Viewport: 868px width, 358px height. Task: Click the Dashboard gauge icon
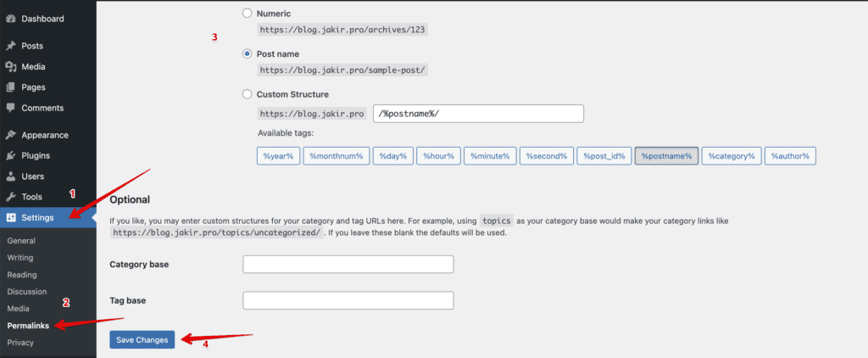coord(10,19)
